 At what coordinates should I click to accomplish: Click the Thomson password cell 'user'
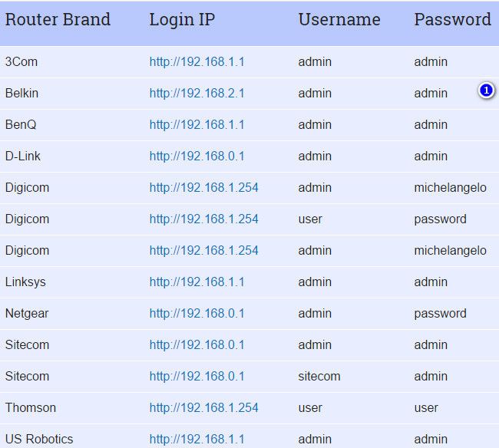tap(426, 408)
